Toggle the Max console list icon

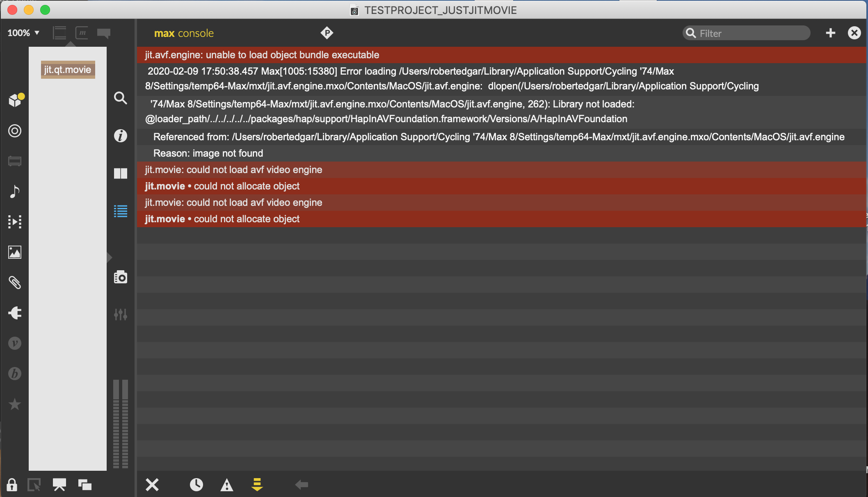[x=121, y=211]
